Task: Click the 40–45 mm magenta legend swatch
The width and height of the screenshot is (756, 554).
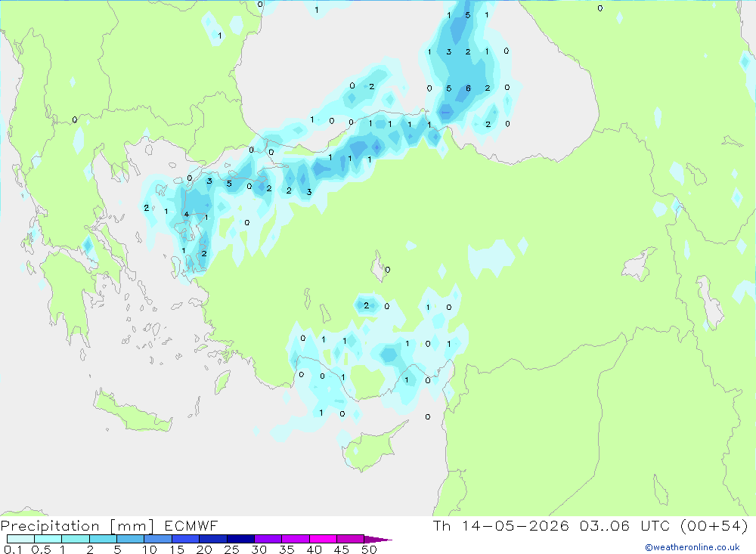Action: coord(323,539)
